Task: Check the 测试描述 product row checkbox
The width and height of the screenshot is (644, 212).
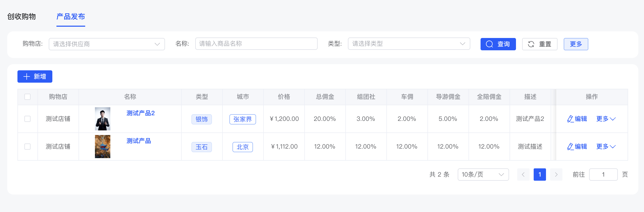Action: point(27,147)
